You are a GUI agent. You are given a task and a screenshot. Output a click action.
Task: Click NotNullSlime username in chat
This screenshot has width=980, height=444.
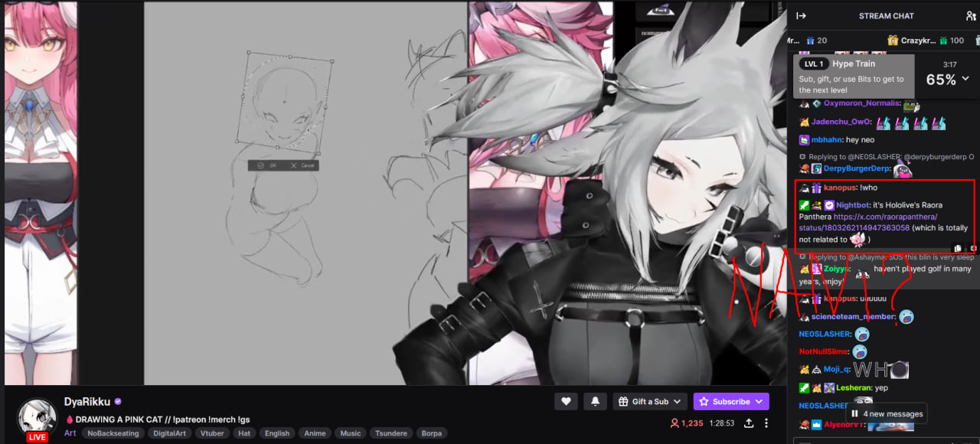(x=824, y=351)
